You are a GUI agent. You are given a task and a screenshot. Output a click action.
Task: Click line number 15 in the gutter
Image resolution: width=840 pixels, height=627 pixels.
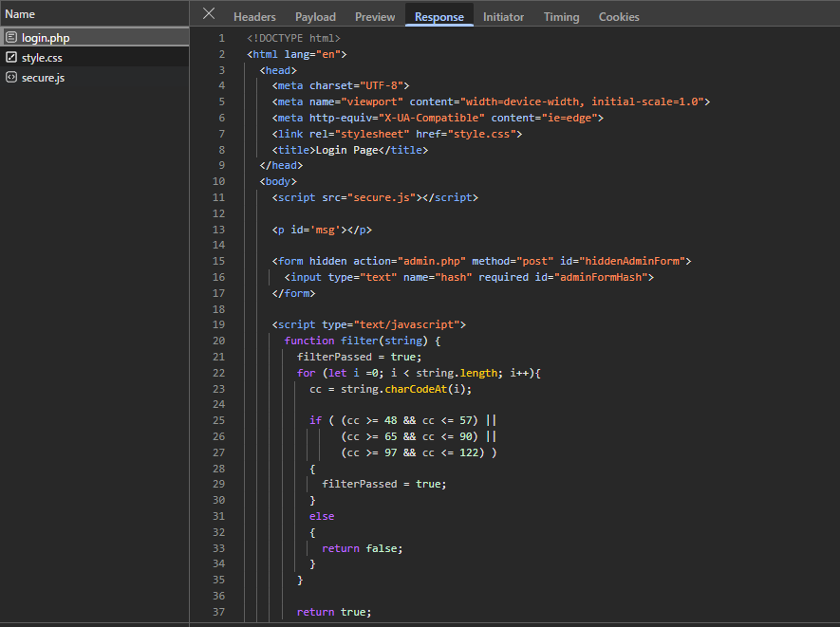point(218,261)
